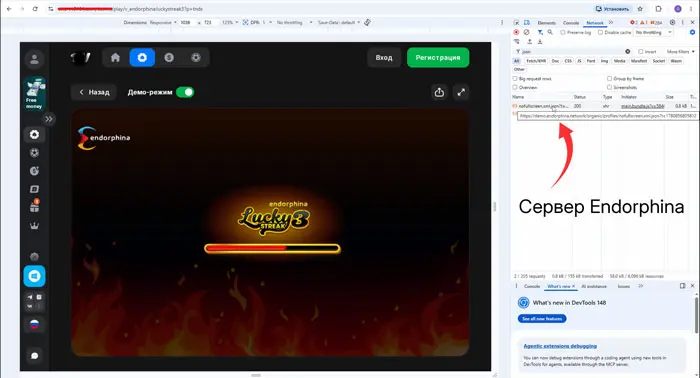Stop recording network log with red button
This screenshot has height=378, width=700.
516,32
